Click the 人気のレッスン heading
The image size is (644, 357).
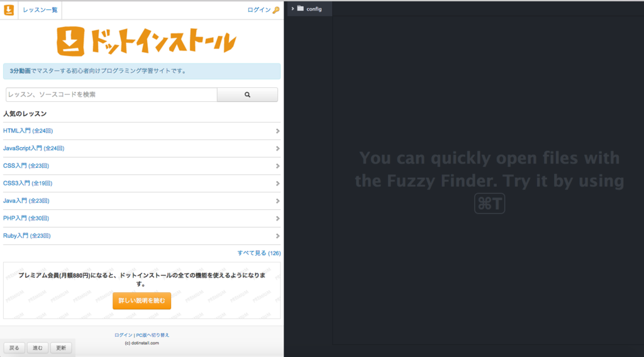pyautogui.click(x=25, y=114)
